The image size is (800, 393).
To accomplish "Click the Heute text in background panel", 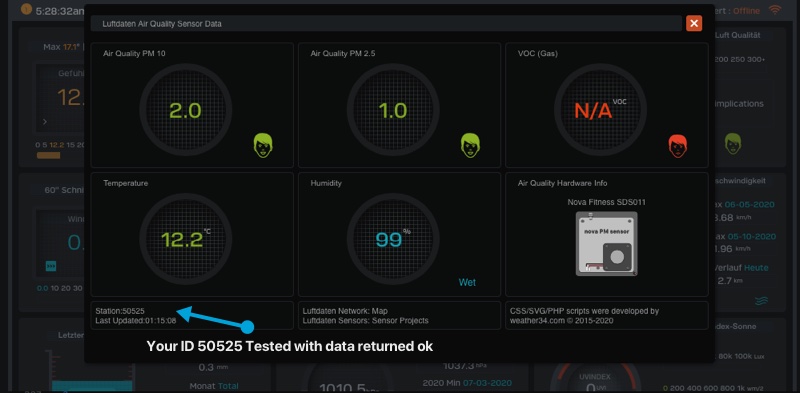I will click(756, 268).
